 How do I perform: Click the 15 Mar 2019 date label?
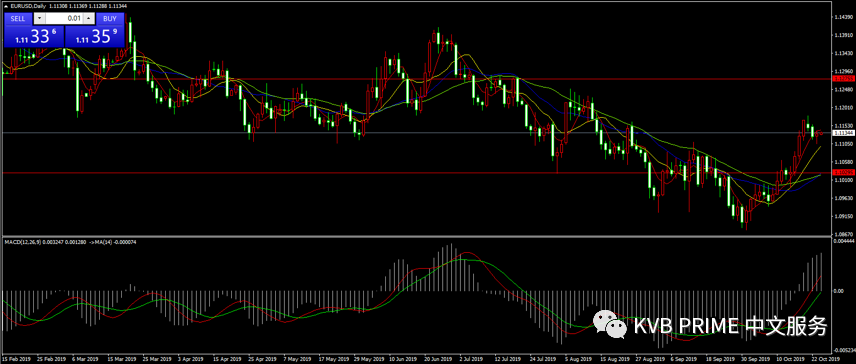tap(121, 360)
